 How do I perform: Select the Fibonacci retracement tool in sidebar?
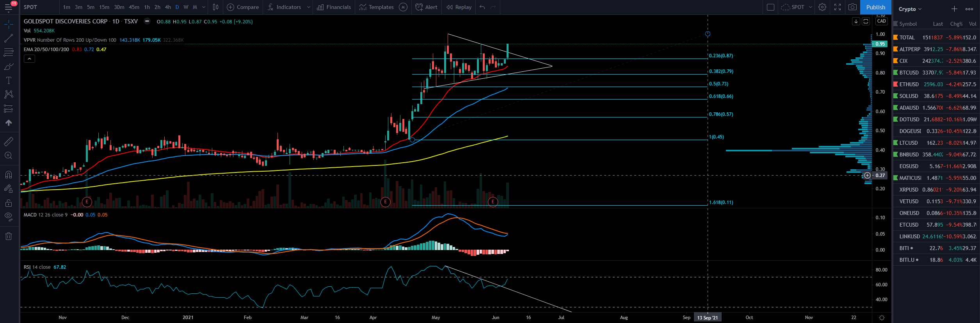[x=9, y=52]
